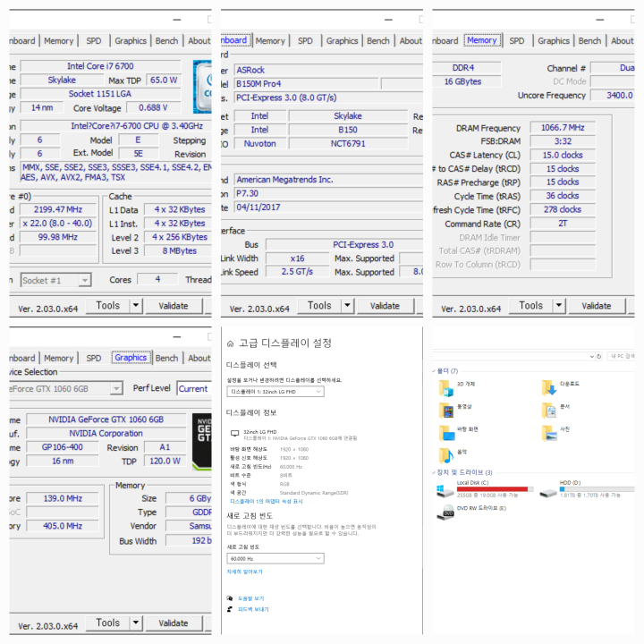The width and height of the screenshot is (644, 644).
Task: Click the '120.0 W' TDP value in Graphics window
Action: point(165,461)
